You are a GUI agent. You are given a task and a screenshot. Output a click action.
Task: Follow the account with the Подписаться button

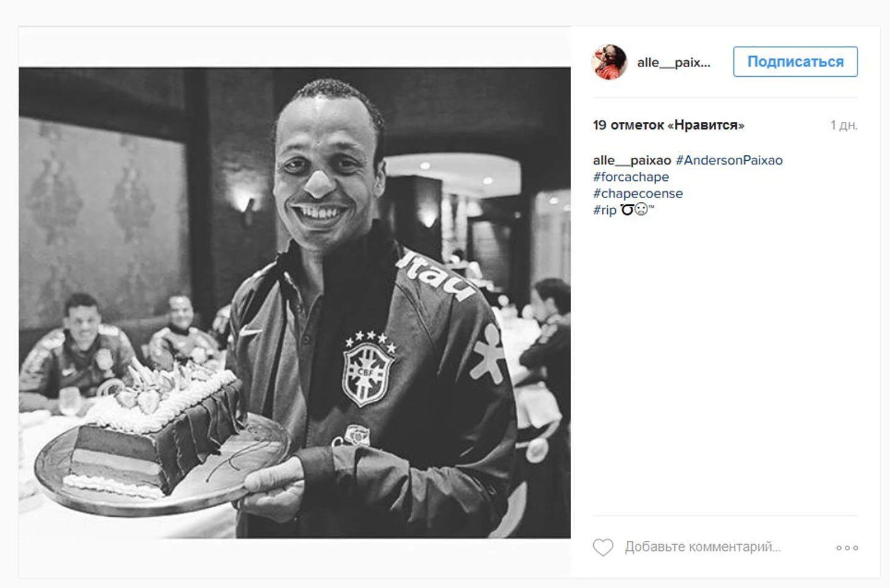795,62
